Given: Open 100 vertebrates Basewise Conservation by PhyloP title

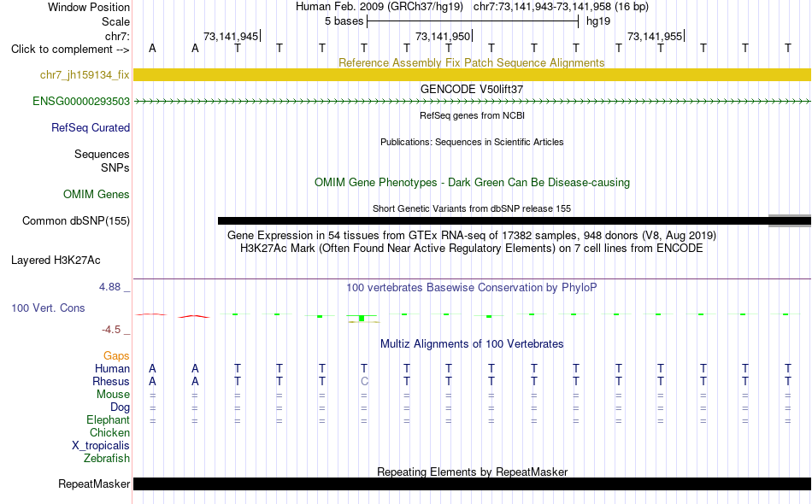Looking at the screenshot, I should [x=472, y=288].
